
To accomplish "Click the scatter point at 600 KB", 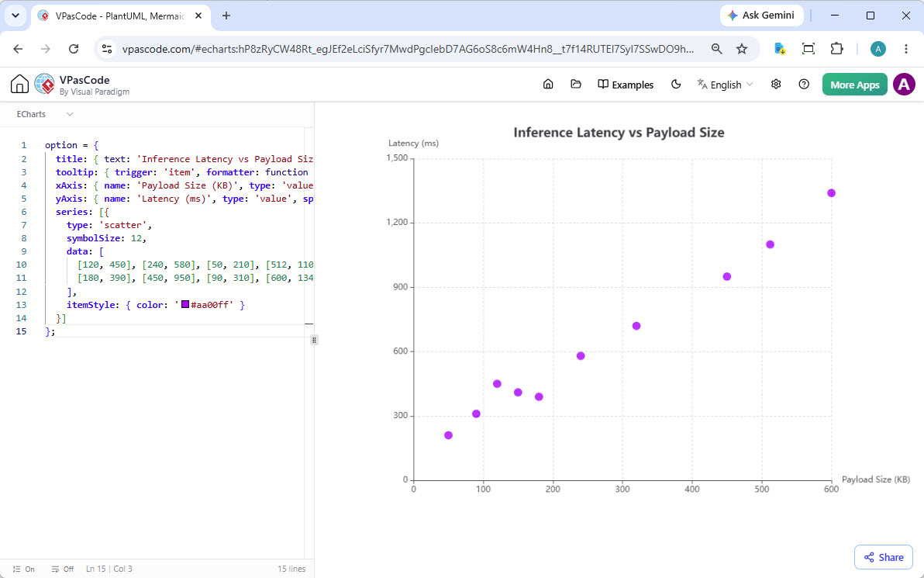I will click(832, 193).
